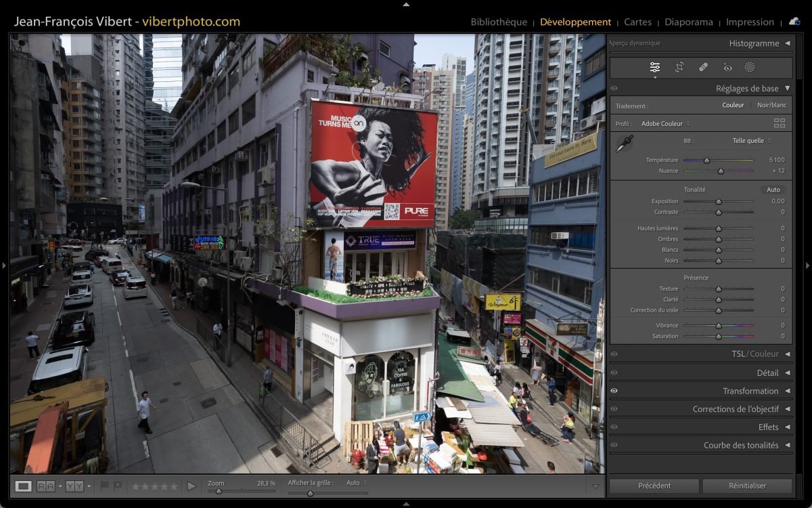The height and width of the screenshot is (508, 812).
Task: Switch to the Bibliothèque module
Action: click(x=498, y=22)
